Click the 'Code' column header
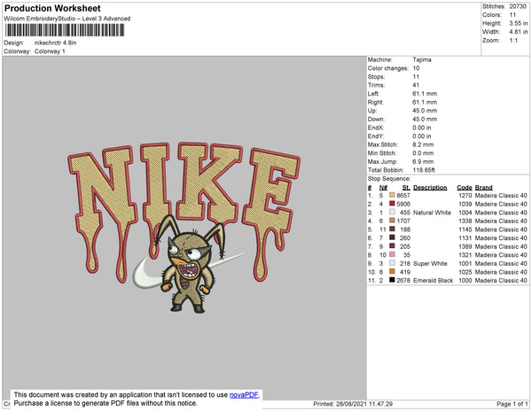 click(x=464, y=188)
